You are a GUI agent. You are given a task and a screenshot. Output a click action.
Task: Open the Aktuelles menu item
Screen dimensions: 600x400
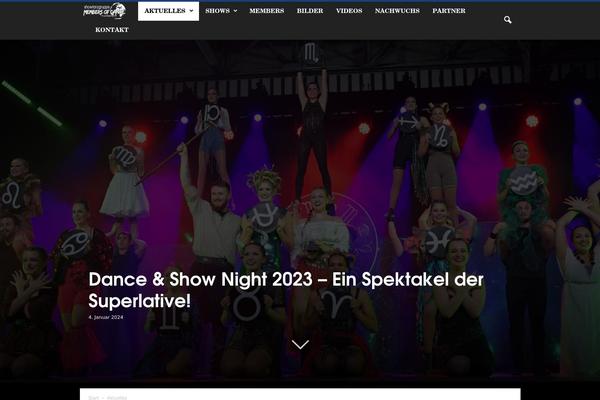[x=165, y=11]
